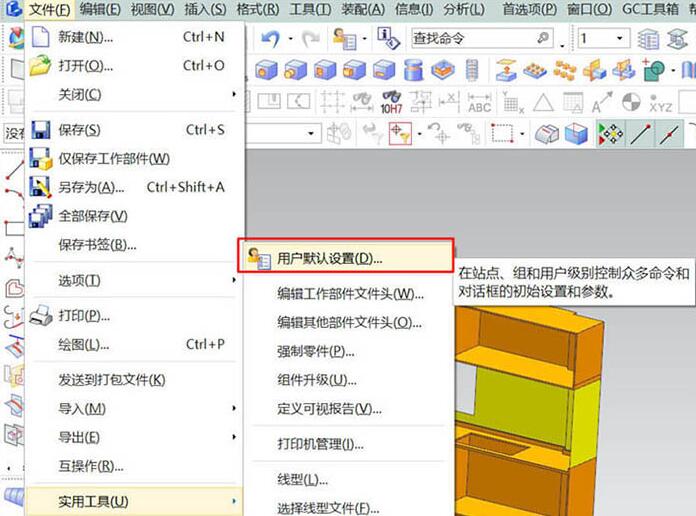Open the layer number 1 dropdown

[x=620, y=39]
